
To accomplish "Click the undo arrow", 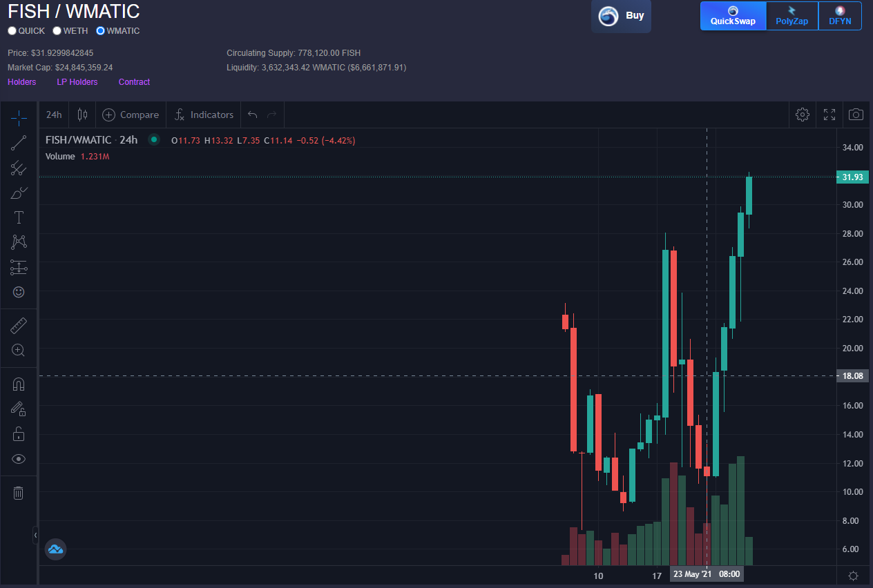I will point(253,115).
